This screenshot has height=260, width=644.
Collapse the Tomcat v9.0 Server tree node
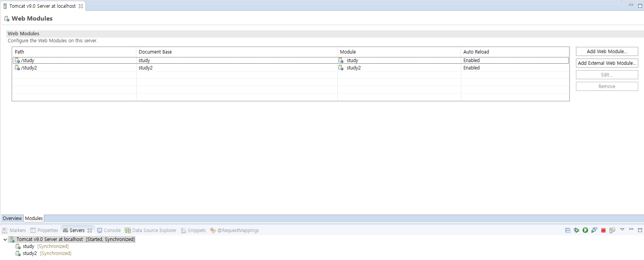pyautogui.click(x=5, y=239)
